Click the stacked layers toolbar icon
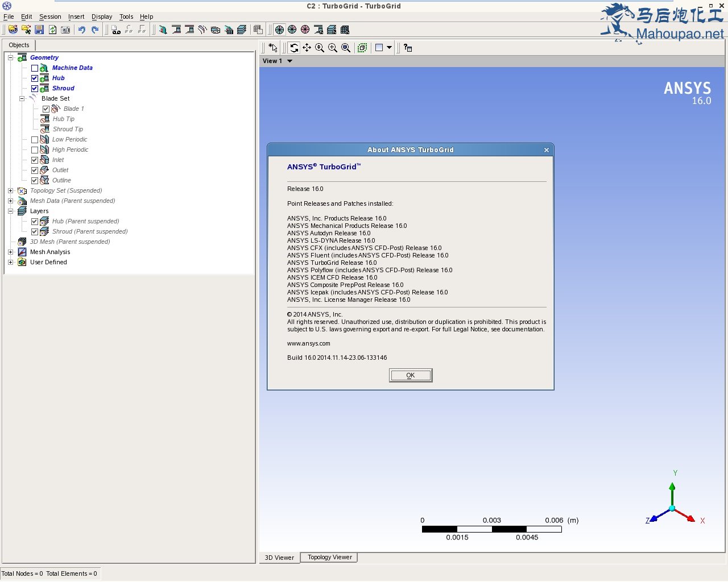The image size is (728, 582). tap(242, 30)
